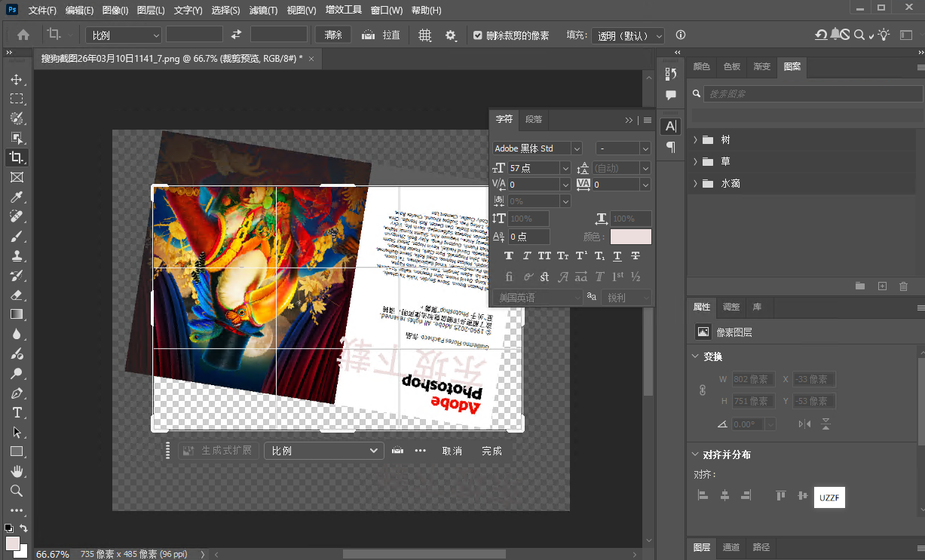Open the text color swatch
Screen dimensions: 925x560
[631, 237]
